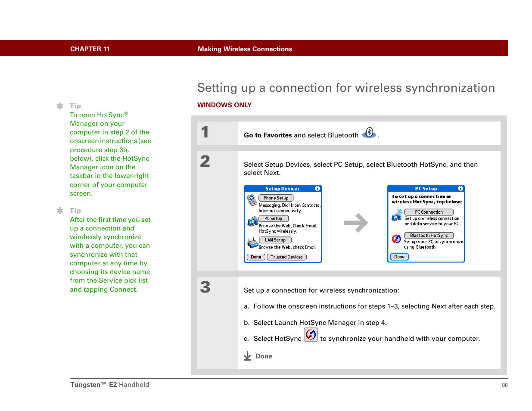The height and width of the screenshot is (411, 532).
Task: Tap the Trusted Devices button
Action: 286,257
